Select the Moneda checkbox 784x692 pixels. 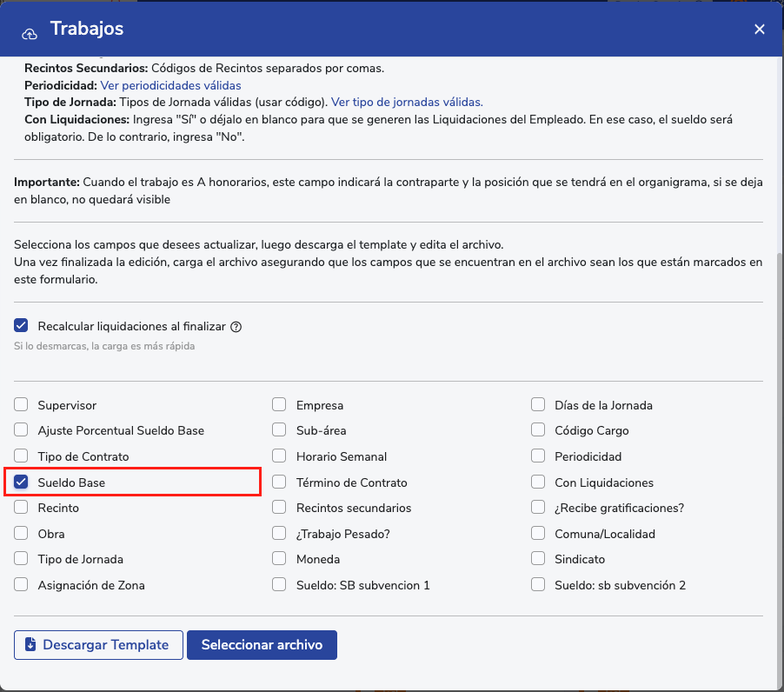coord(279,559)
